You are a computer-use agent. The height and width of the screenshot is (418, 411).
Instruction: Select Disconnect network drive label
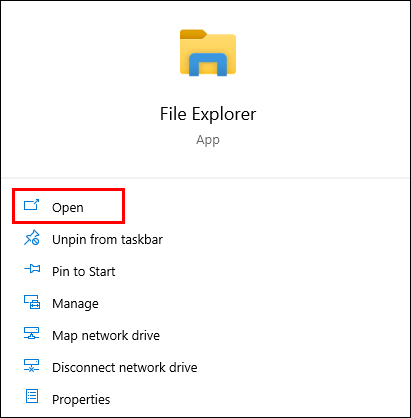coord(125,367)
